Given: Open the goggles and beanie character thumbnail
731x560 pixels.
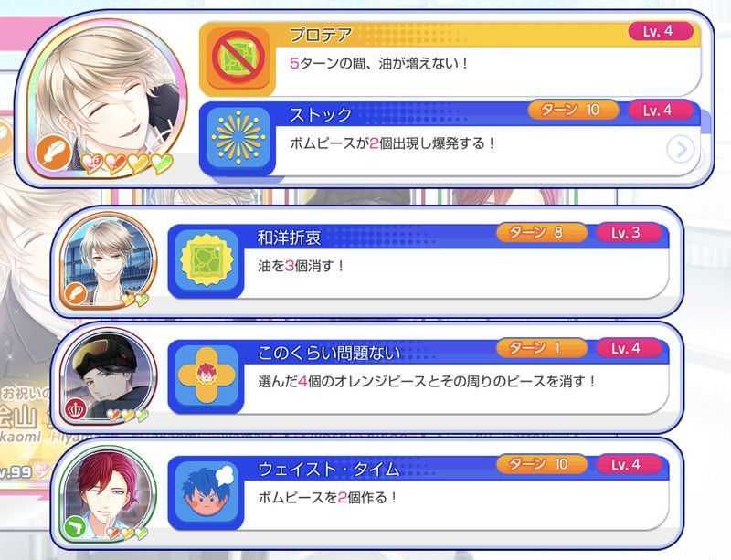Looking at the screenshot, I should pyautogui.click(x=109, y=376).
